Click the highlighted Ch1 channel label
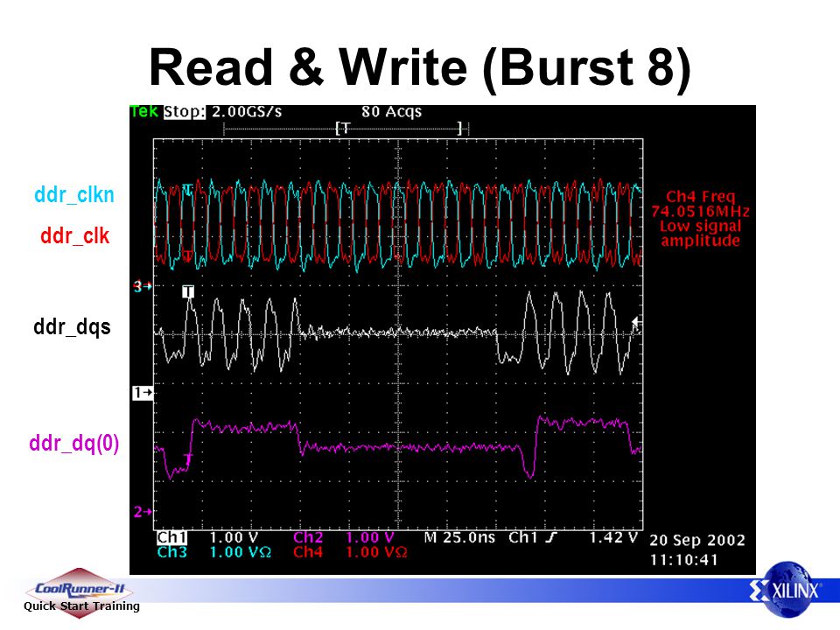840x630 pixels. point(171,537)
